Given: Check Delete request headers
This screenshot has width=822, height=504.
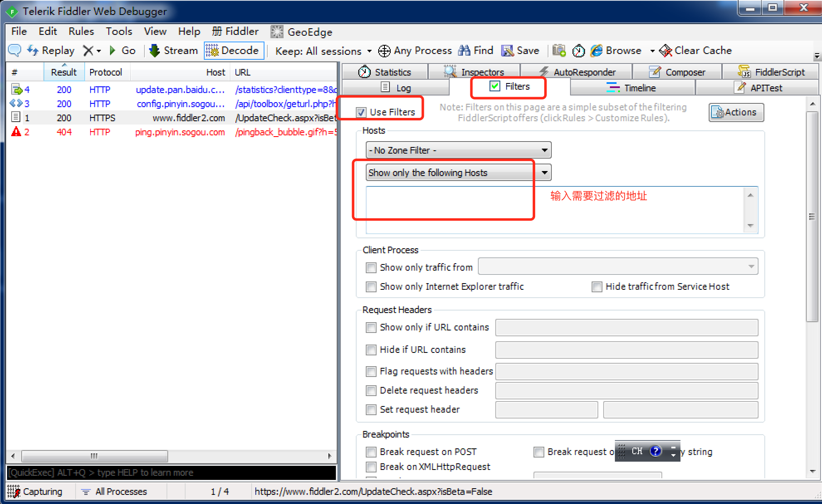Looking at the screenshot, I should (371, 390).
